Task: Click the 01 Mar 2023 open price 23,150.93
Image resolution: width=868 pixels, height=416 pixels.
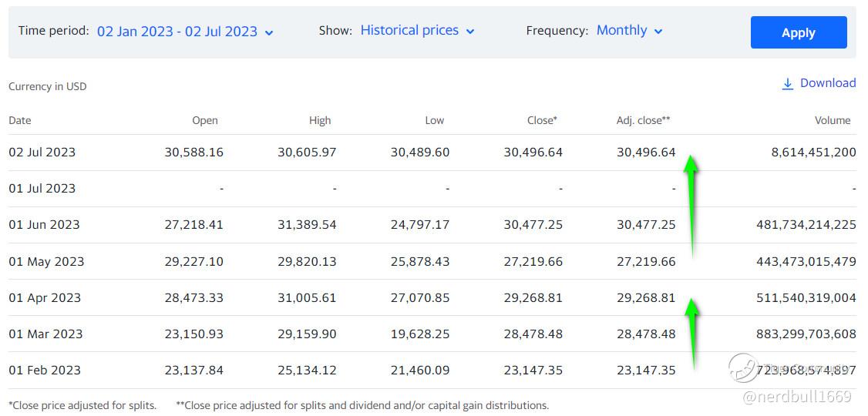Action: (193, 334)
